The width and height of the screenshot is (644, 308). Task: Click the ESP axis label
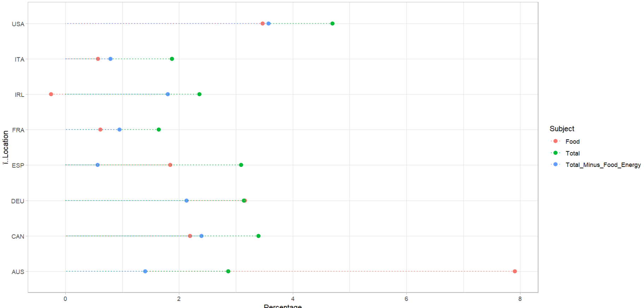[x=18, y=165]
